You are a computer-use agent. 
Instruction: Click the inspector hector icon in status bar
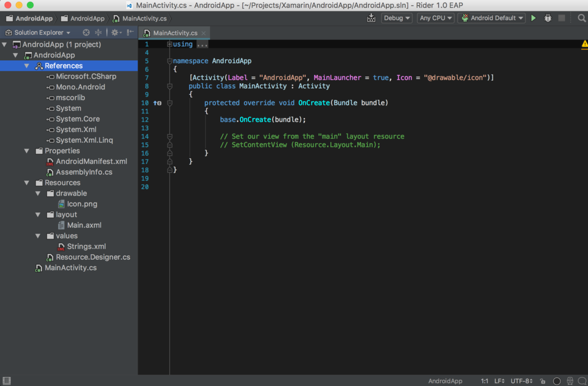coord(570,381)
